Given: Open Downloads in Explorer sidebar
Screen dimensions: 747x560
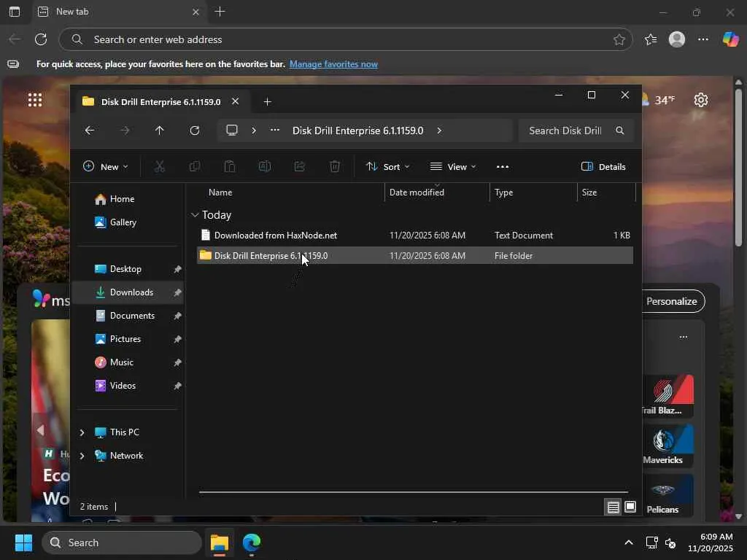Looking at the screenshot, I should 128,292.
